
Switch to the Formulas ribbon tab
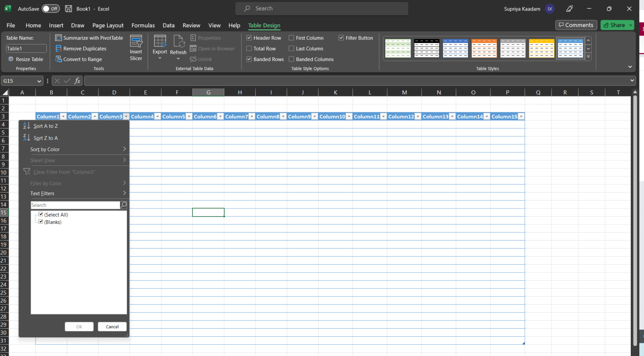[143, 25]
